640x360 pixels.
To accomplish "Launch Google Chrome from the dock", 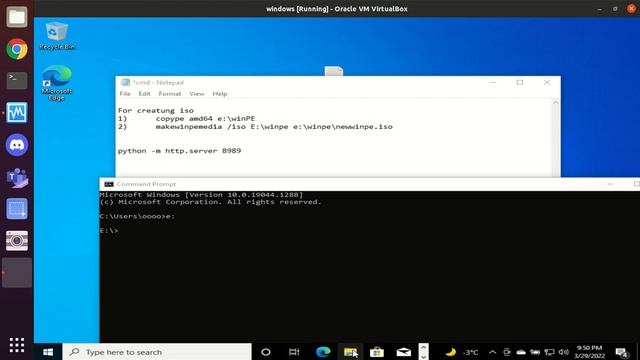I will coord(17,49).
